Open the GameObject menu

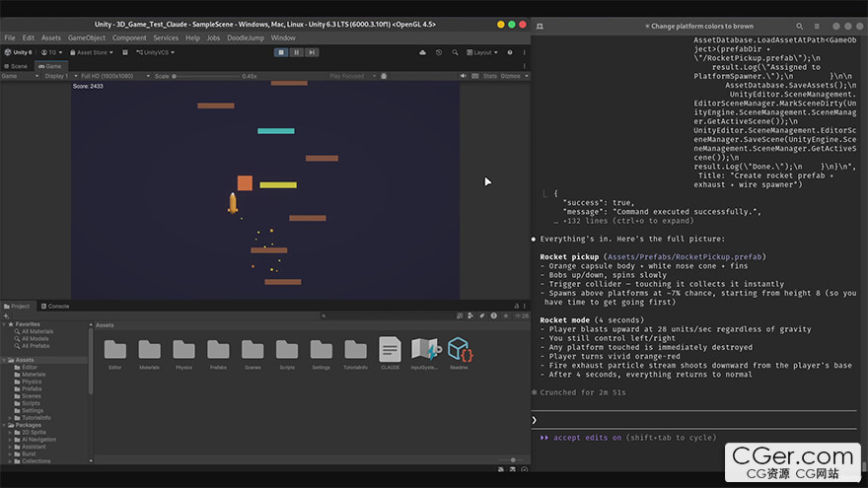click(85, 37)
